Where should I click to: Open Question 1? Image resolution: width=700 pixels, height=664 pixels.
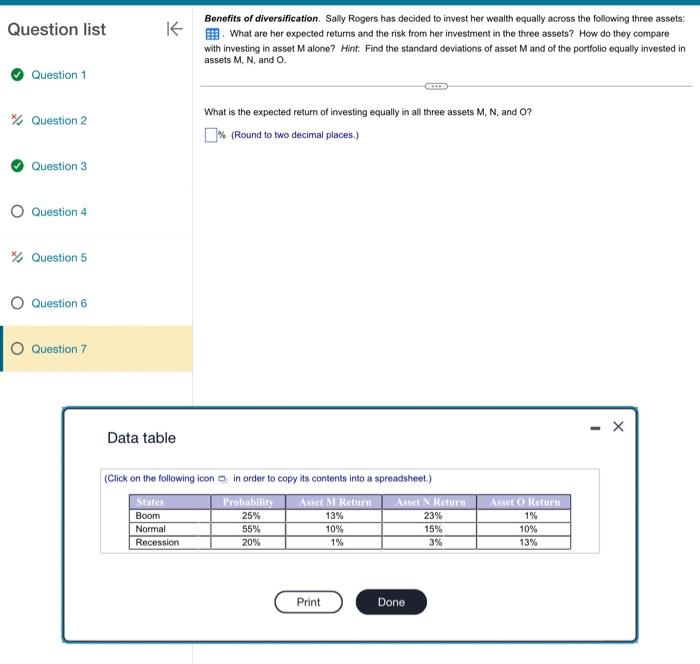point(58,75)
